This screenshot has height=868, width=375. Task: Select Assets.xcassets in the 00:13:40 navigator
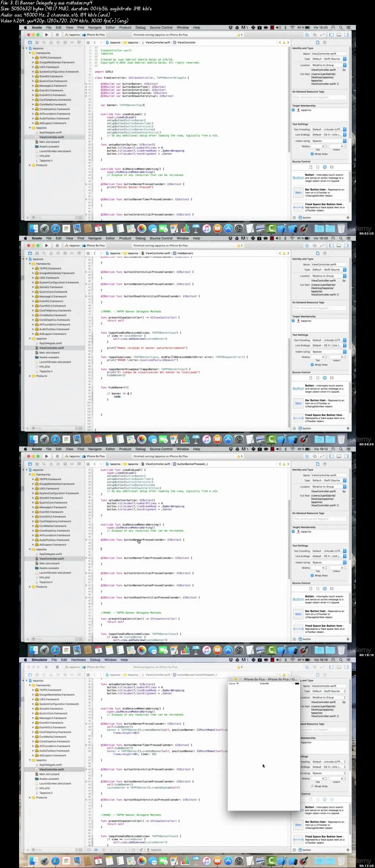coord(49,779)
